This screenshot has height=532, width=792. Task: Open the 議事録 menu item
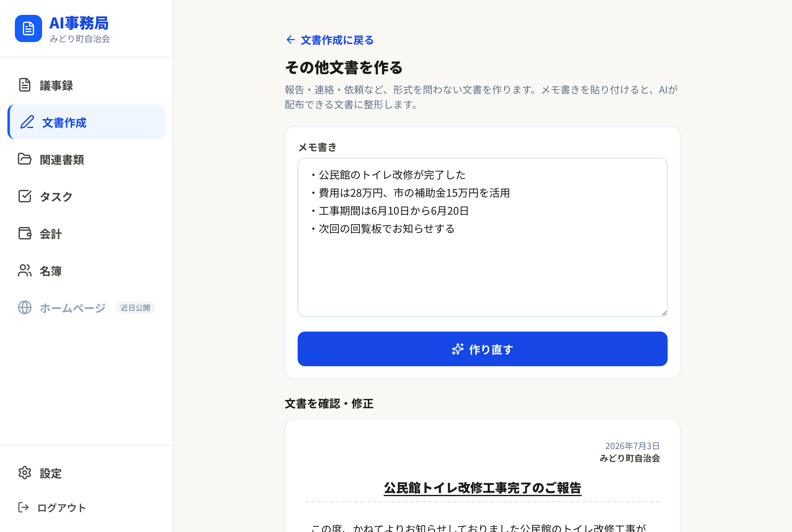point(86,85)
